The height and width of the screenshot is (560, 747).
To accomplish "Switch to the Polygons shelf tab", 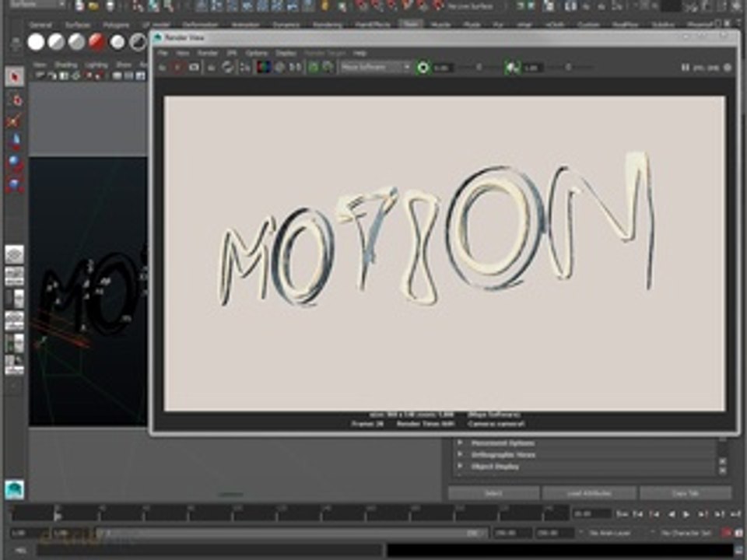I will pos(116,25).
